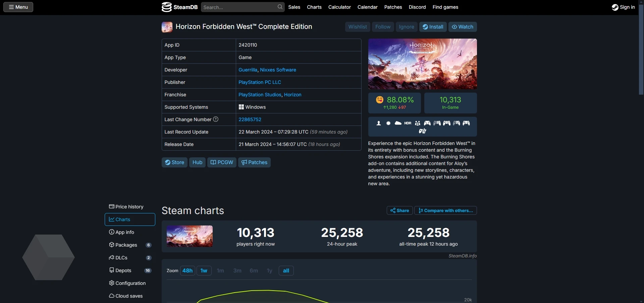Open the Nixxes Software developer link
The width and height of the screenshot is (644, 303).
coord(278,70)
